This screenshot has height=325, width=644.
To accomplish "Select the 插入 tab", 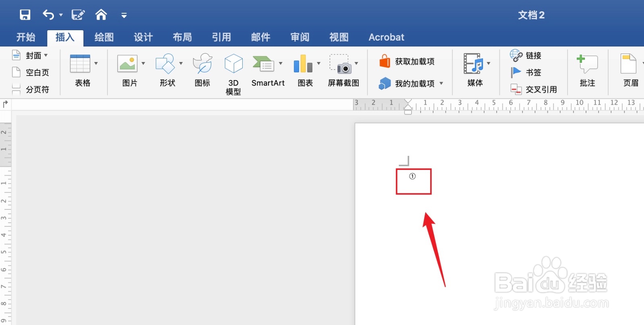I will coord(65,37).
